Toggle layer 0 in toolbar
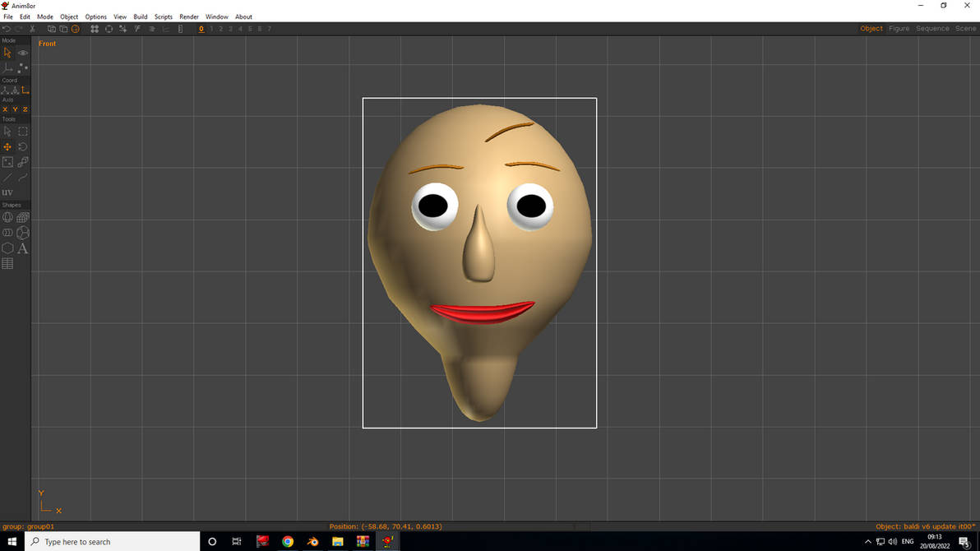 click(x=201, y=29)
